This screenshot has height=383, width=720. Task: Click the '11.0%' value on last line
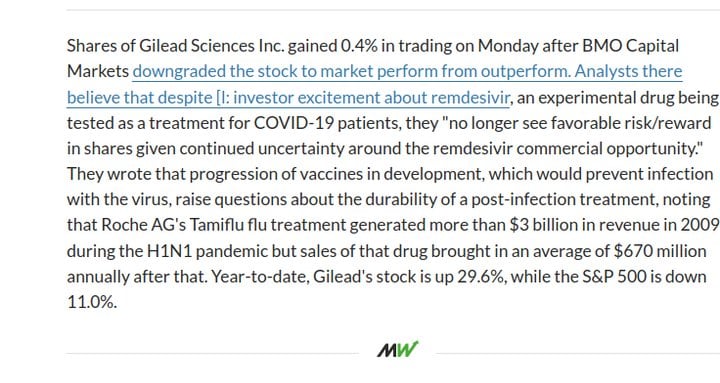92,302
